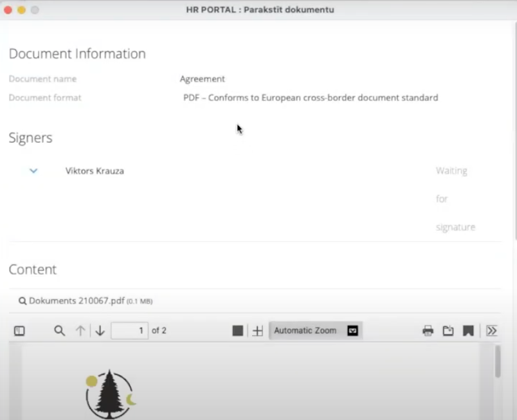This screenshot has height=420, width=517.
Task: Click the PDF viewer vertical scrollbar
Action: coord(498,362)
